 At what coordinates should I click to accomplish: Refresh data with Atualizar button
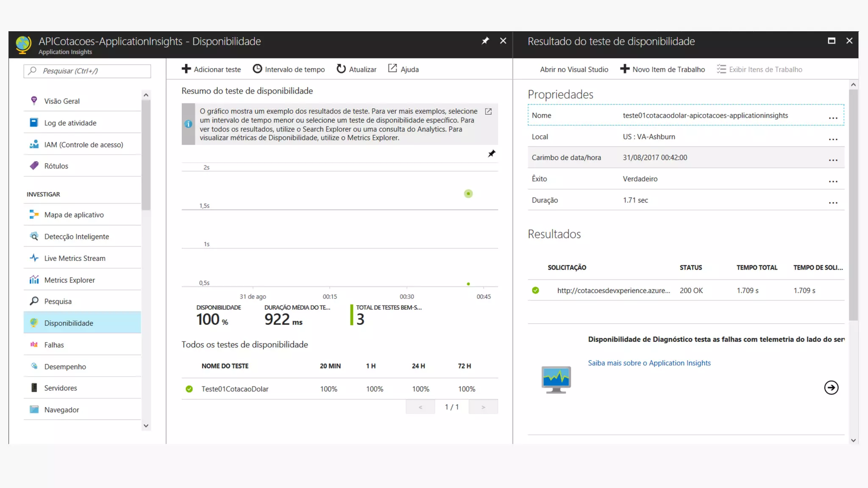pos(356,69)
